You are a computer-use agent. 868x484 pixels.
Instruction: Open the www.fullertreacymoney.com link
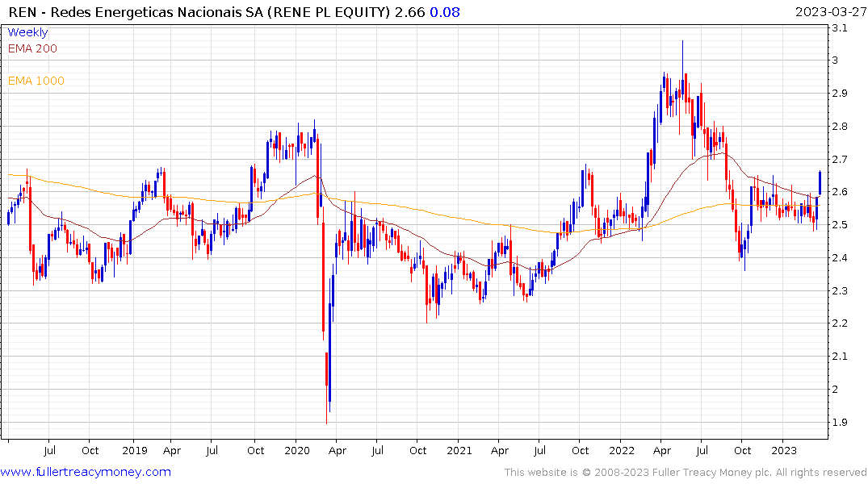(x=86, y=472)
